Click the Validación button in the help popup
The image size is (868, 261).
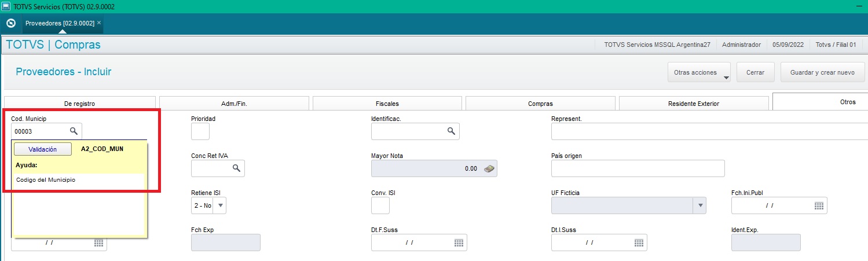(43, 149)
